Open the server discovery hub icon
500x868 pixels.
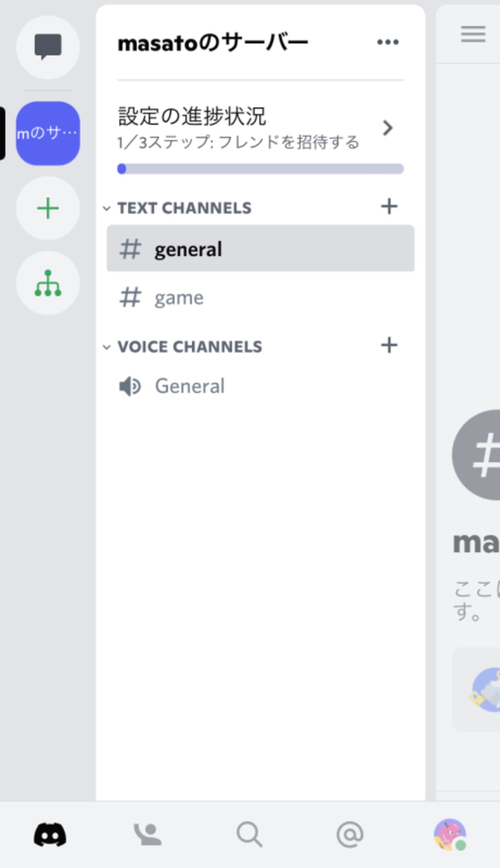pyautogui.click(x=48, y=283)
